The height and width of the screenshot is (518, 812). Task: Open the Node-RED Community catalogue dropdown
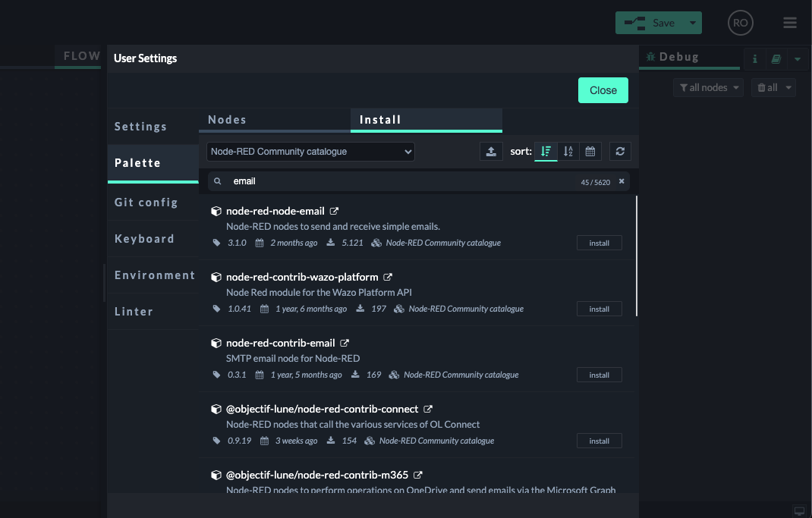pos(310,151)
